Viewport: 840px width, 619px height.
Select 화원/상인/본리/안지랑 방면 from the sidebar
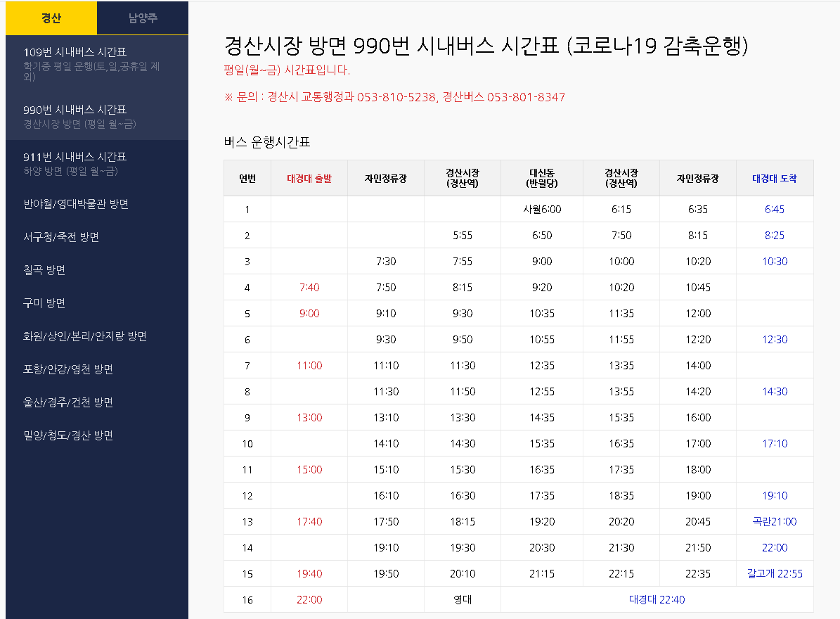pos(85,336)
